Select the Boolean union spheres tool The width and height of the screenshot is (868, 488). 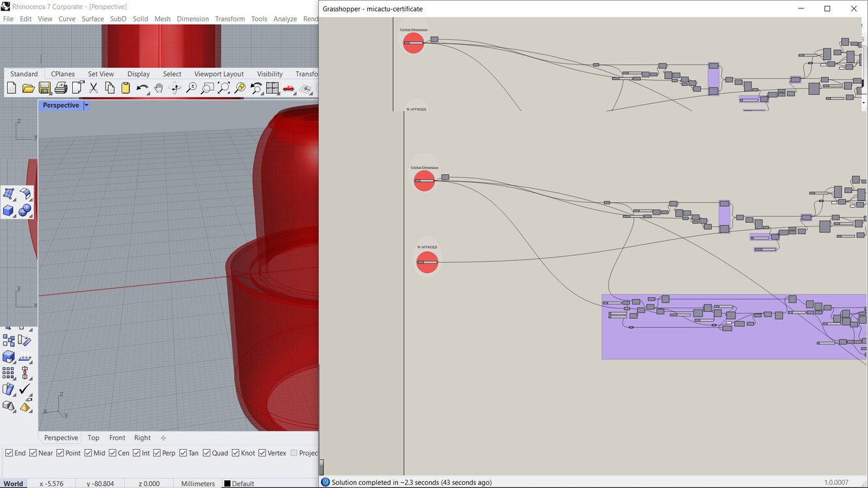click(x=25, y=210)
